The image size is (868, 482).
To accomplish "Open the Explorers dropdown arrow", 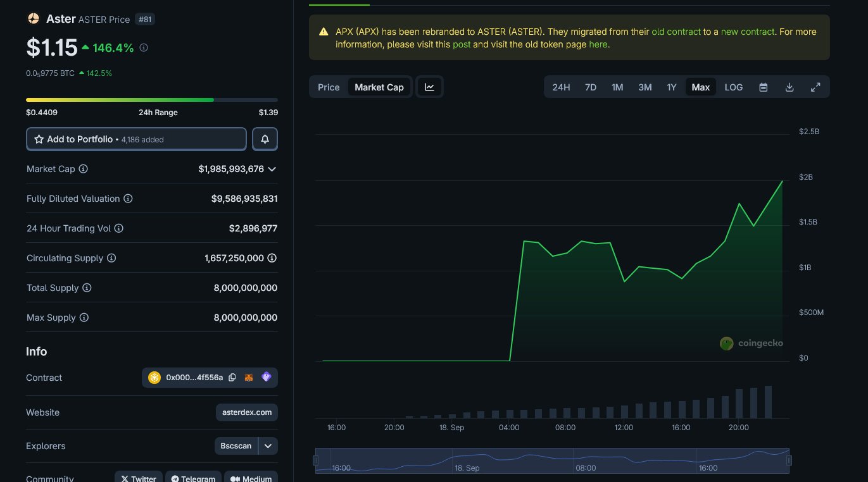I will coord(268,446).
